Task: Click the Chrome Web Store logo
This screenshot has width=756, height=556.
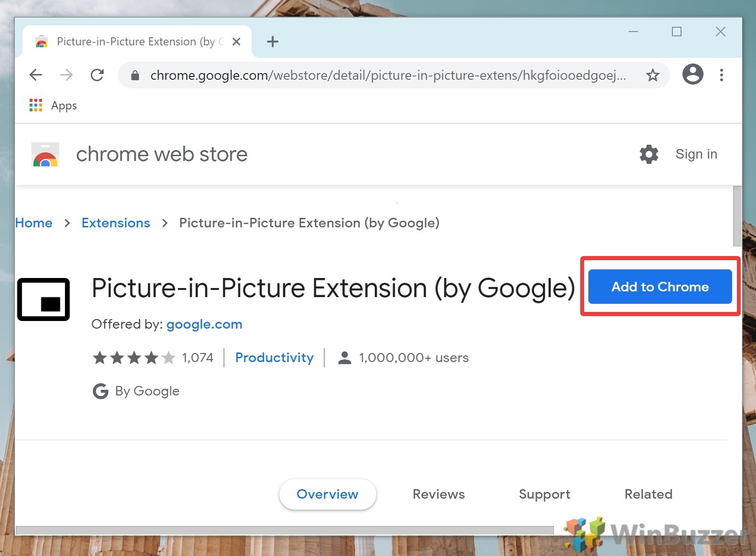Action: (x=45, y=154)
